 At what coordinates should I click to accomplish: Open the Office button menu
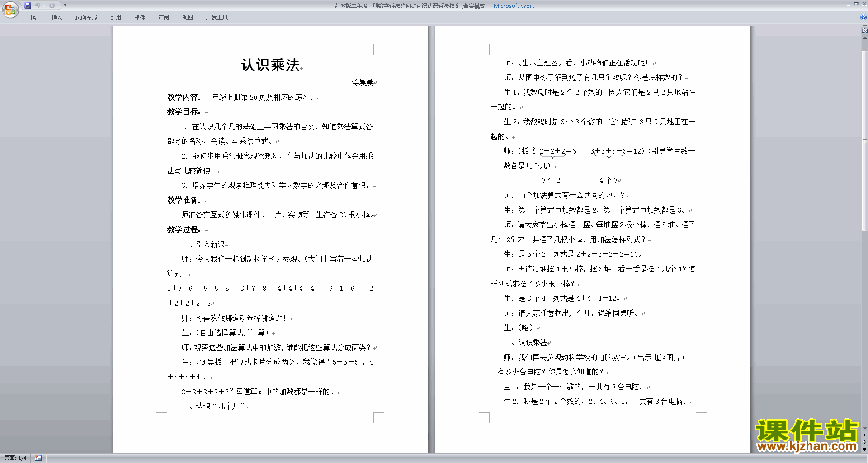9,9
